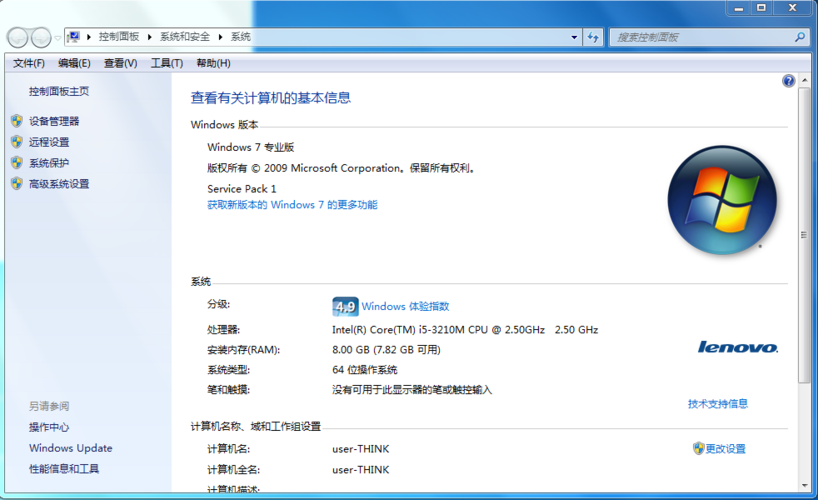The image size is (818, 500).
Task: Click the Windows 7 专业版 edition text
Action: [251, 147]
